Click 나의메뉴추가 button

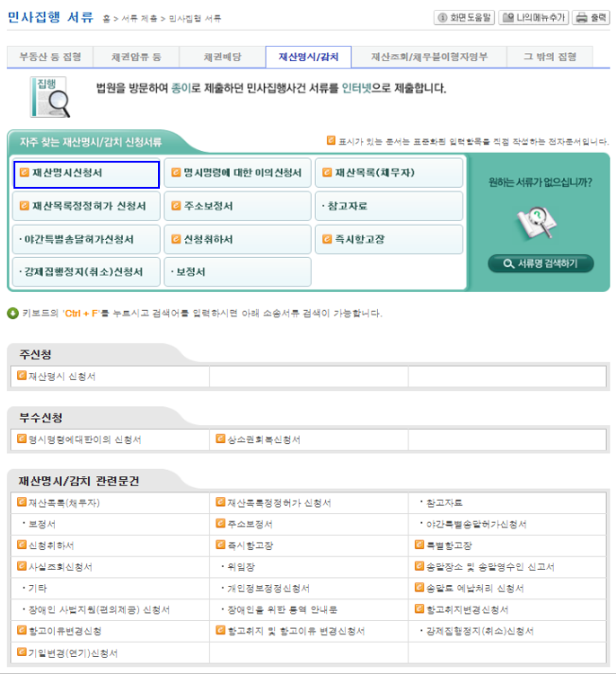tap(533, 18)
